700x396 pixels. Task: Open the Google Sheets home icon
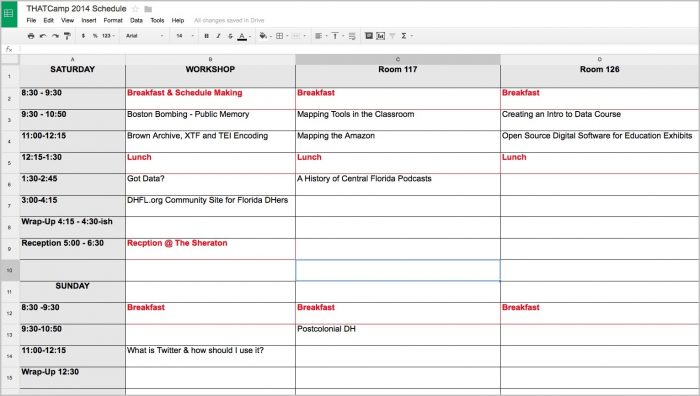9,13
